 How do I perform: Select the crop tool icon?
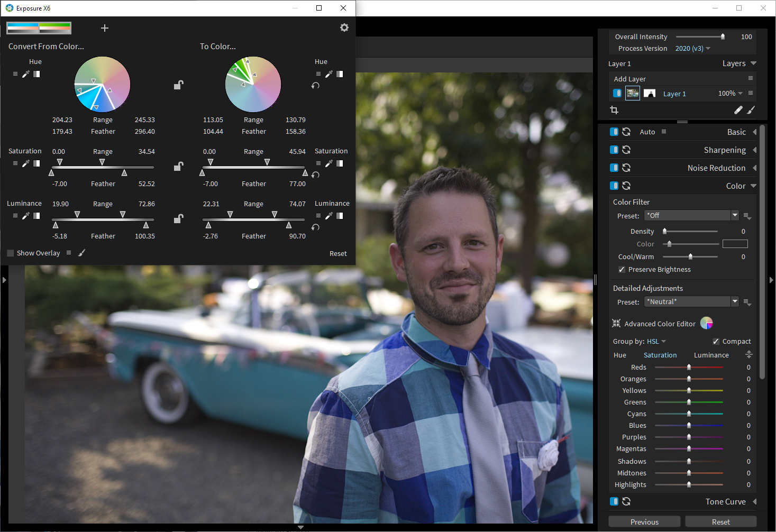click(x=614, y=110)
